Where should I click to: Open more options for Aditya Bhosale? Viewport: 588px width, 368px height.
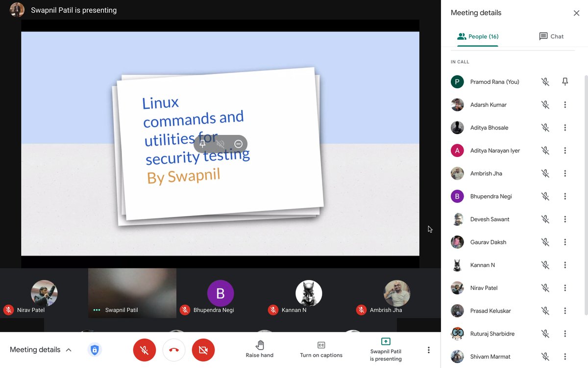click(565, 128)
